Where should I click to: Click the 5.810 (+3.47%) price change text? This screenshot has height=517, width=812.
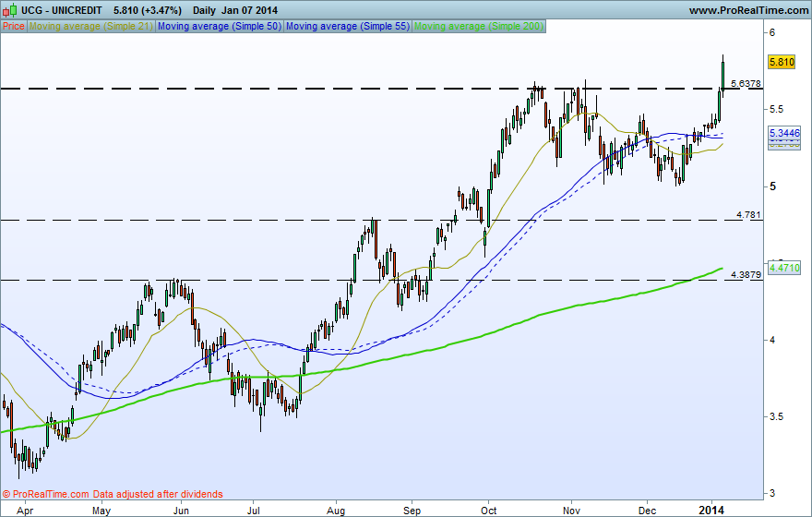(x=148, y=10)
